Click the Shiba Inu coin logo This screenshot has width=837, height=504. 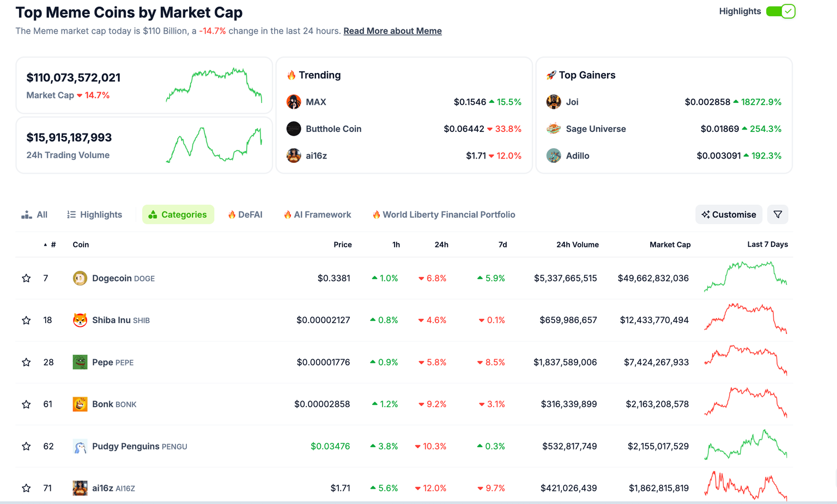coord(80,320)
